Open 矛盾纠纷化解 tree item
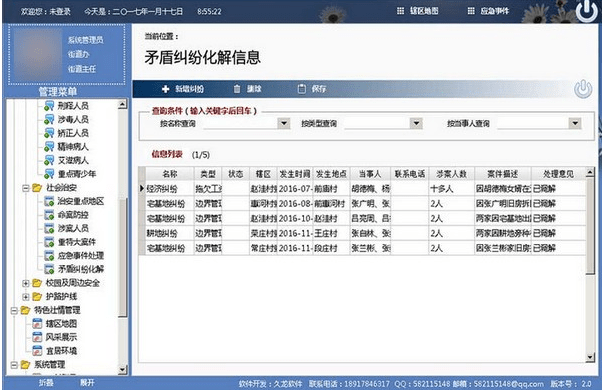The image size is (605, 390). pyautogui.click(x=81, y=269)
